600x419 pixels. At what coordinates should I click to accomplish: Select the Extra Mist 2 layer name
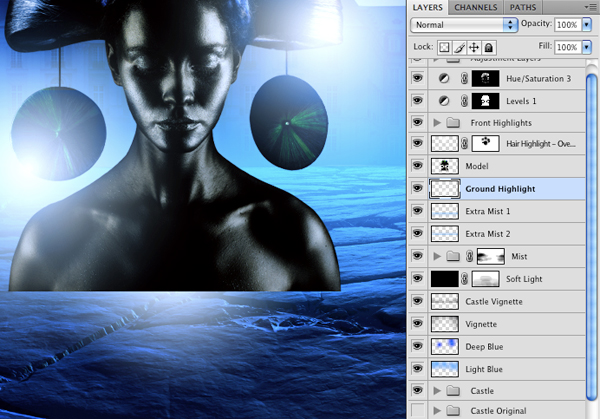(x=488, y=234)
